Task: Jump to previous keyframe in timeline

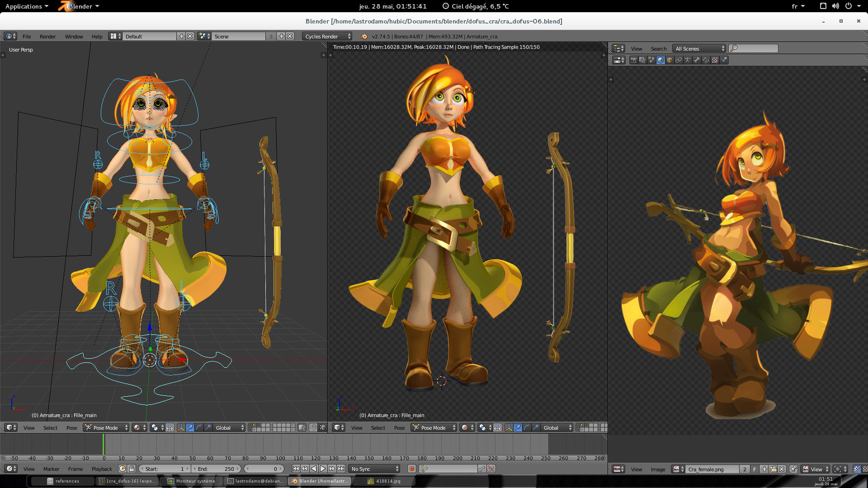Action: pos(305,469)
